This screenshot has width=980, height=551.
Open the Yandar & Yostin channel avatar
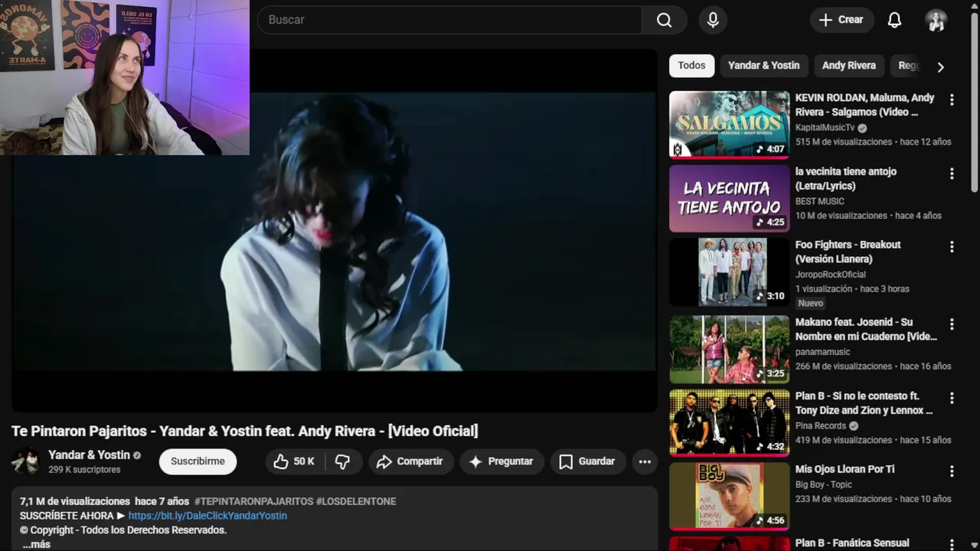point(25,461)
